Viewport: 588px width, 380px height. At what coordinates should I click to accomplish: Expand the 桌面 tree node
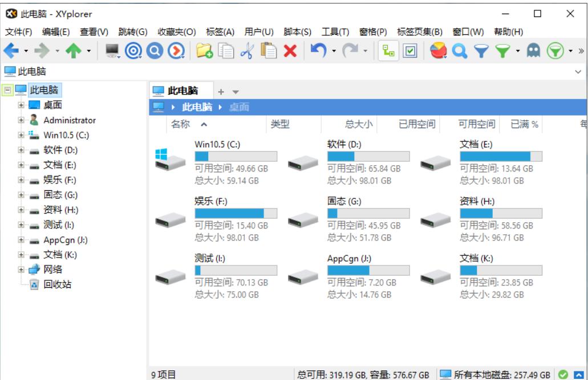point(21,105)
